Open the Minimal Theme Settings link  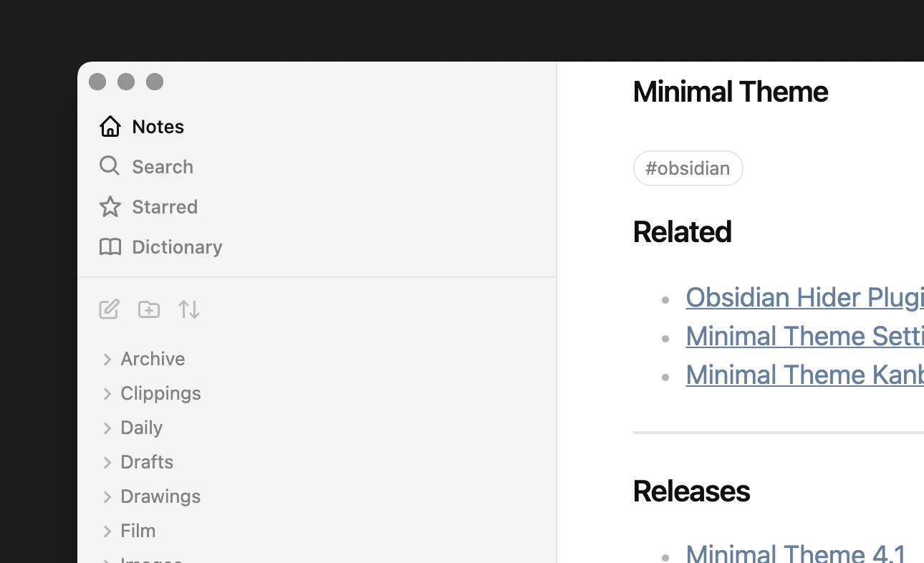(x=804, y=336)
